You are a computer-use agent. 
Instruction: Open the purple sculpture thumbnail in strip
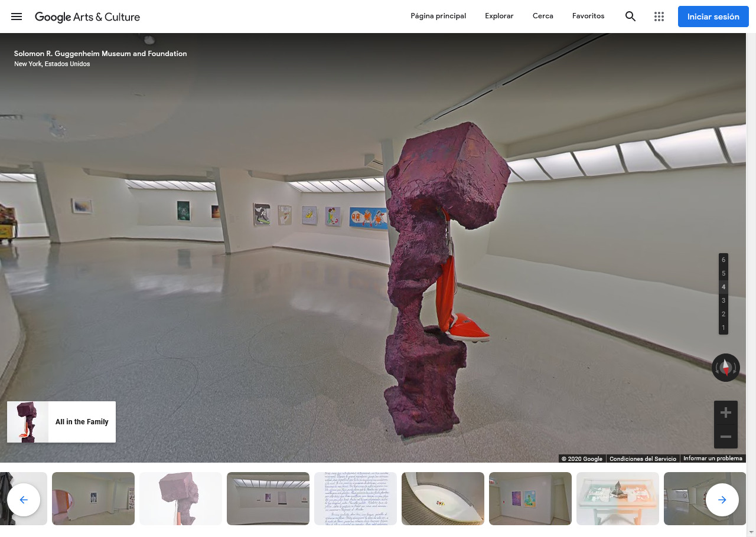coord(181,499)
